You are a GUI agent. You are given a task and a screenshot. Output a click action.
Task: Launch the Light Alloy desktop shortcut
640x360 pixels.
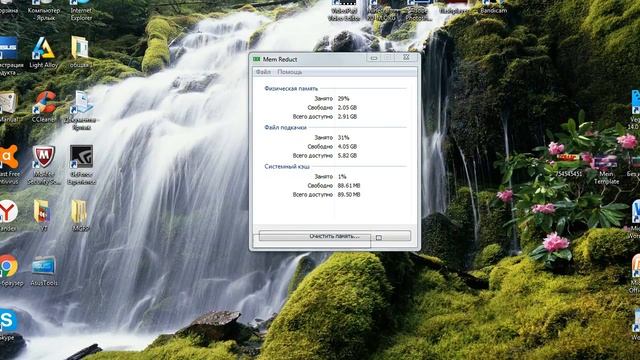tap(43, 52)
